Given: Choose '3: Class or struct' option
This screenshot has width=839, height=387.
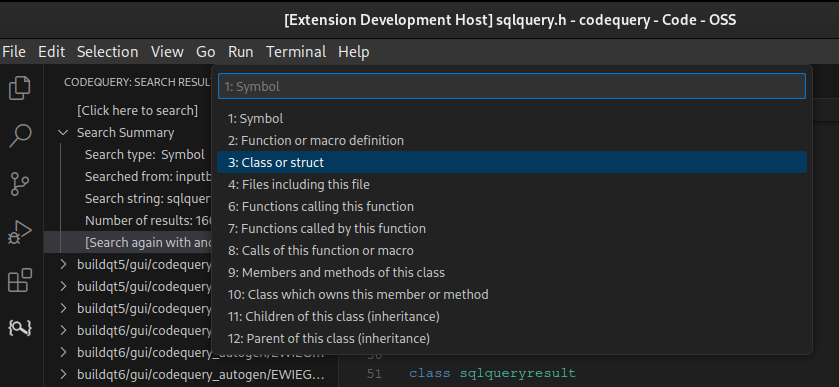Looking at the screenshot, I should click(512, 162).
